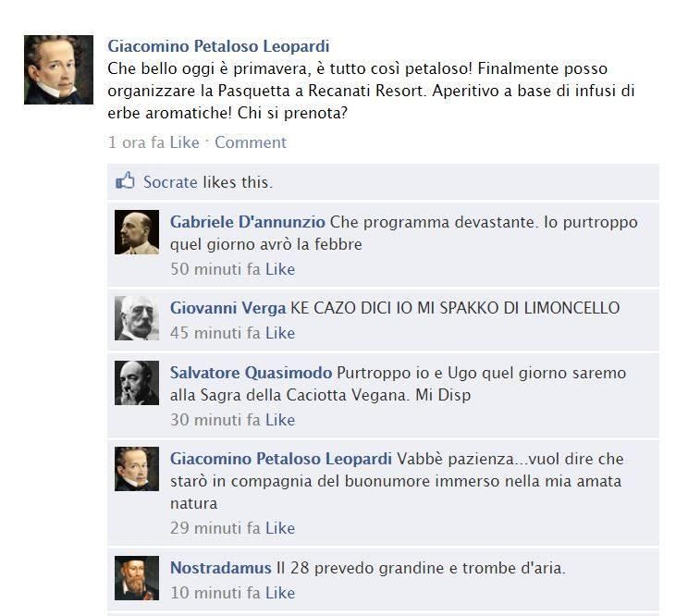Visit the Nostradamus profile name link
Viewport: 676px width, 616px height.
pos(221,568)
